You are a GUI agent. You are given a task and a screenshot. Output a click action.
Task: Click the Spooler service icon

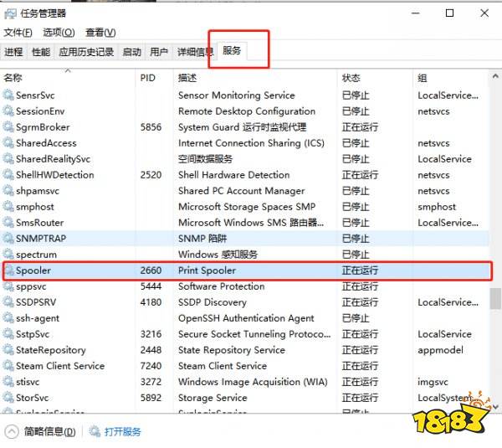(x=9, y=270)
